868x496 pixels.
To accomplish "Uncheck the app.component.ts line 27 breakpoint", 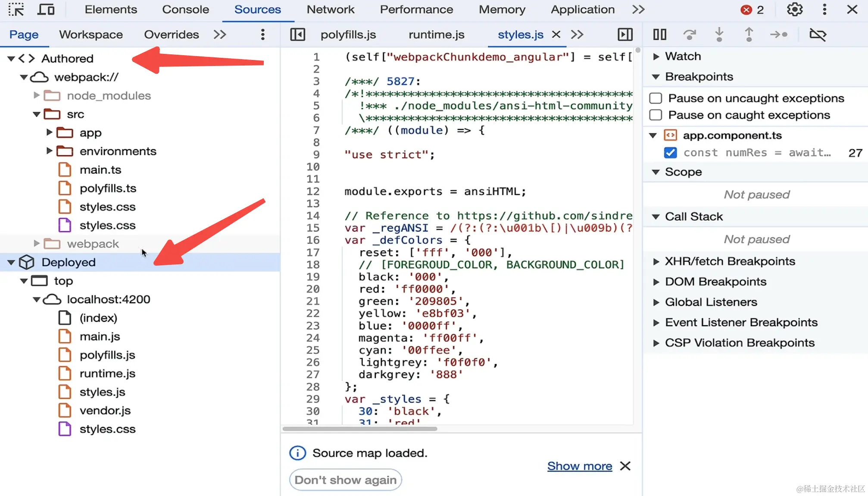I will (x=670, y=153).
